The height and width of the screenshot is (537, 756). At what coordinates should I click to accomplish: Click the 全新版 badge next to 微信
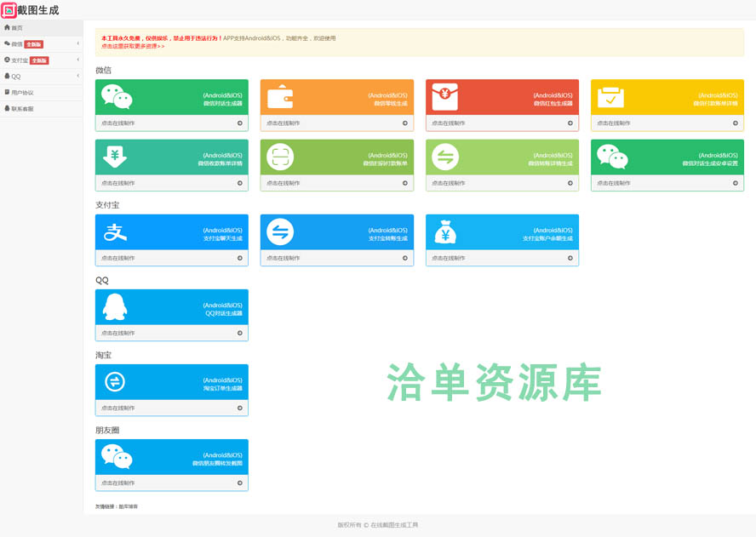point(34,44)
